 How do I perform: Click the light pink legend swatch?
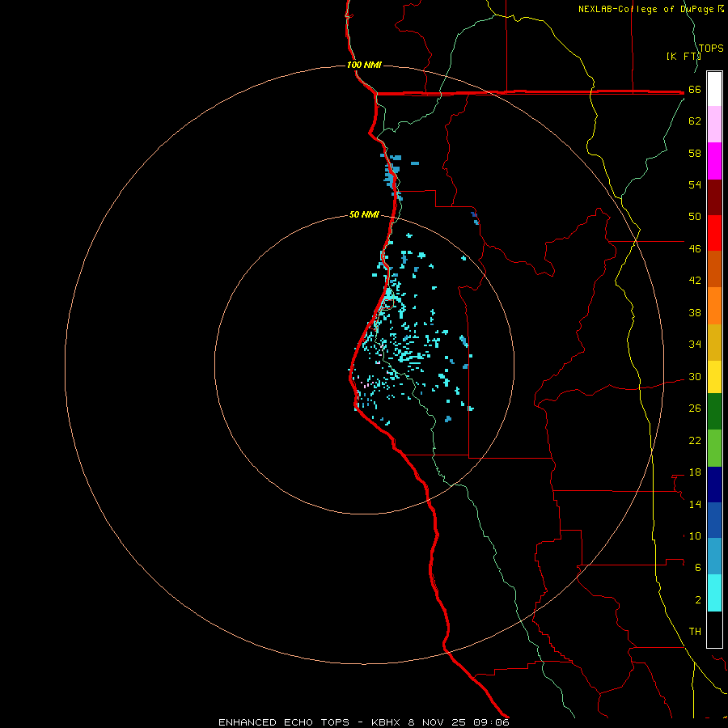pyautogui.click(x=714, y=124)
